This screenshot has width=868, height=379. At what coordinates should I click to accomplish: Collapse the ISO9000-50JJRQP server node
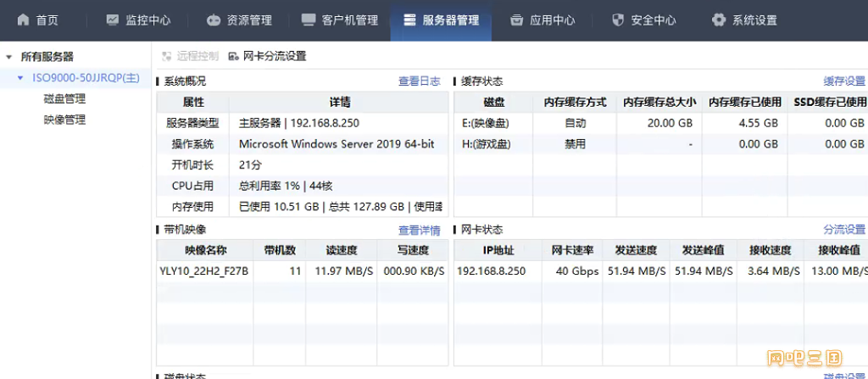click(x=20, y=78)
